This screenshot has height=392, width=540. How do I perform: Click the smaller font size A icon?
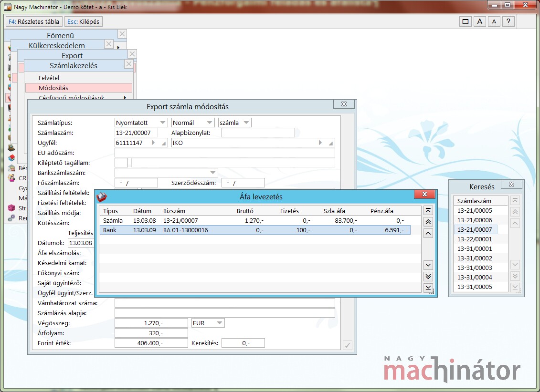[494, 21]
